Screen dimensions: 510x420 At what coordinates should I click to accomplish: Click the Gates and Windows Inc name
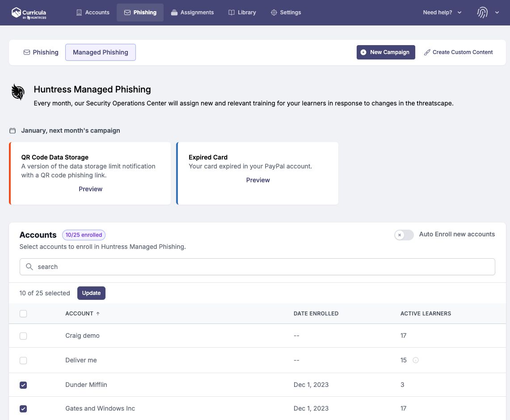coord(100,409)
